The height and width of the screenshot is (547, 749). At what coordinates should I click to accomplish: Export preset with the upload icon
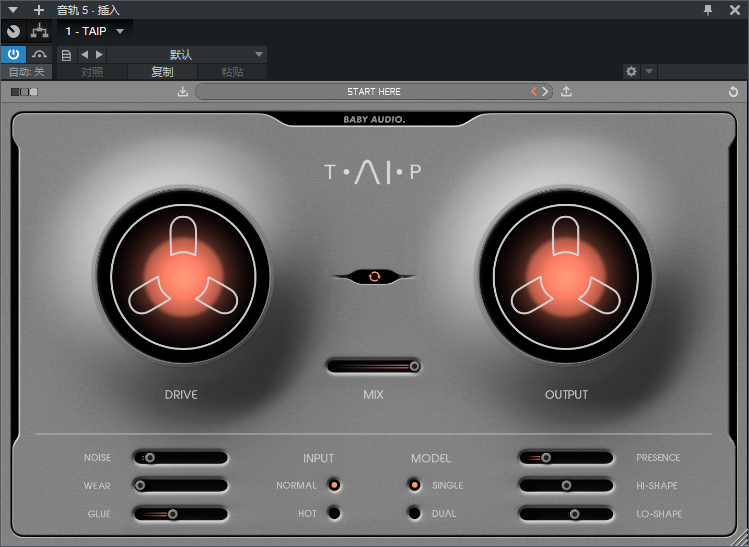point(566,91)
